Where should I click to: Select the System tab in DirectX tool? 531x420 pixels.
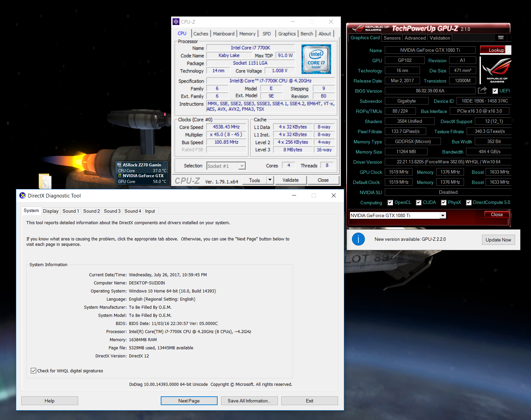[31, 210]
